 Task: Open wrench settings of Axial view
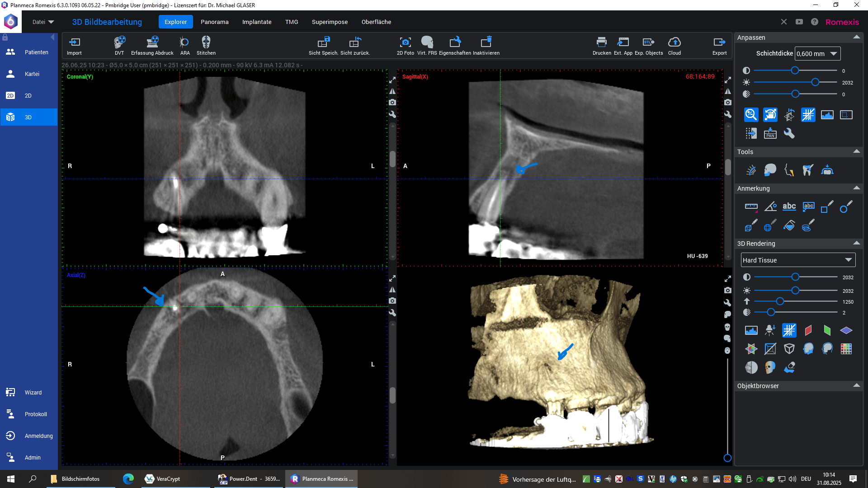[392, 313]
